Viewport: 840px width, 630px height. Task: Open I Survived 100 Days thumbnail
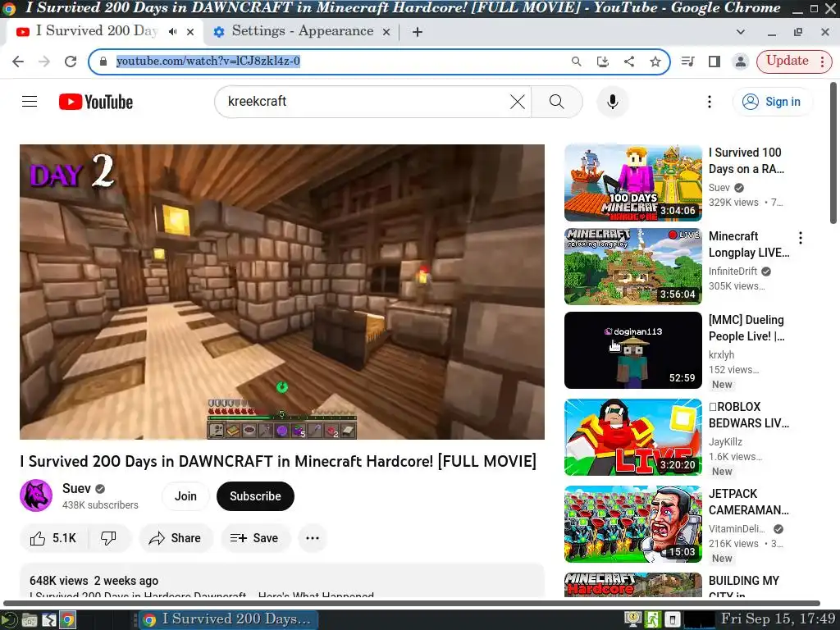click(x=633, y=183)
